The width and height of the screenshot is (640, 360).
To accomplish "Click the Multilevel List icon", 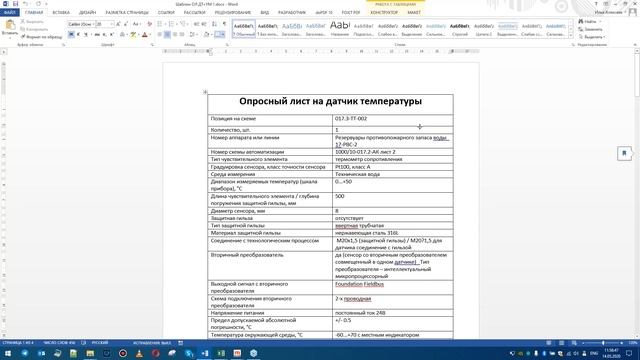I will (x=183, y=24).
